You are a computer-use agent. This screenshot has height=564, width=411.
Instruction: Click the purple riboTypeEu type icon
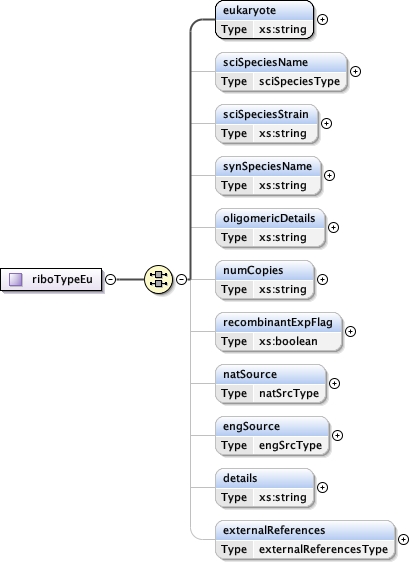pos(15,279)
